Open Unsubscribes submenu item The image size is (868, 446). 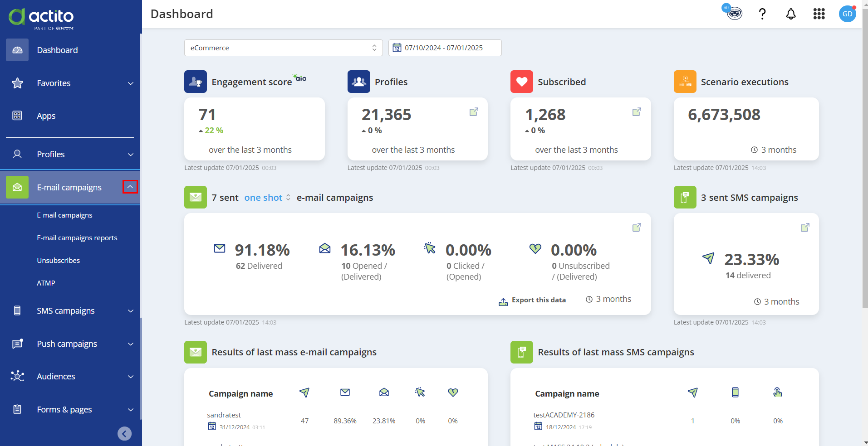pos(59,260)
